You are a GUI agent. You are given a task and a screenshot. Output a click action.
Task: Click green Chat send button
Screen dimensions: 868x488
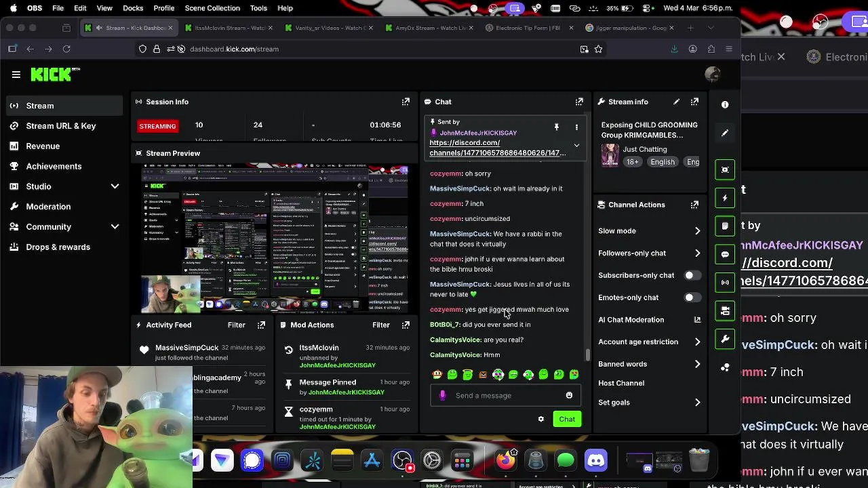pos(567,419)
